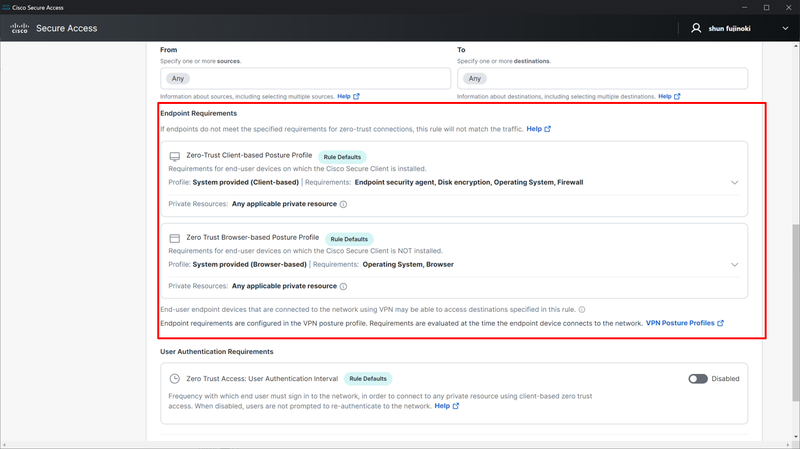Click the client-based posture monitor icon

pyautogui.click(x=174, y=156)
